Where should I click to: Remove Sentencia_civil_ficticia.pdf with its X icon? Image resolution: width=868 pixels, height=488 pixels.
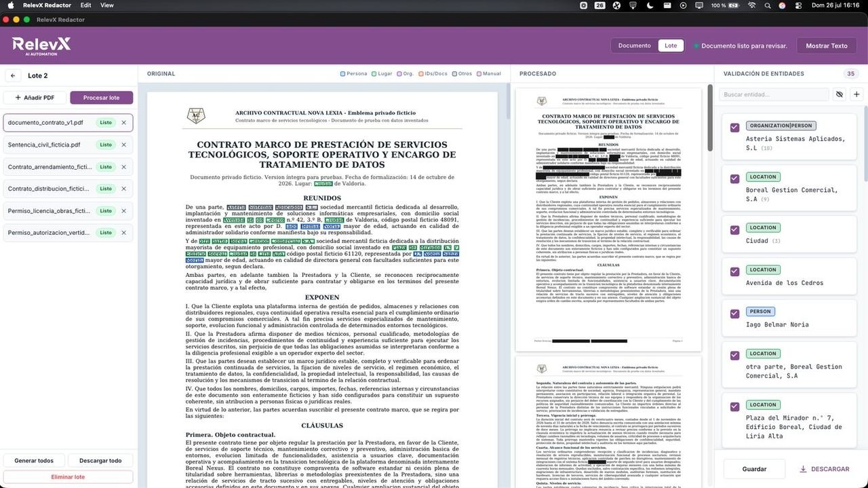pyautogui.click(x=123, y=145)
